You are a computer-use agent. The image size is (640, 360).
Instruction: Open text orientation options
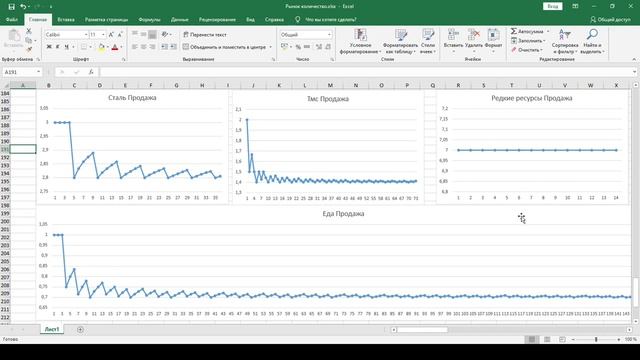coord(166,35)
